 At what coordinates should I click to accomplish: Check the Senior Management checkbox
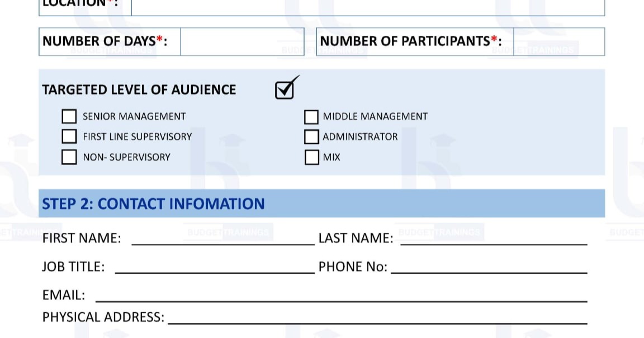(69, 116)
